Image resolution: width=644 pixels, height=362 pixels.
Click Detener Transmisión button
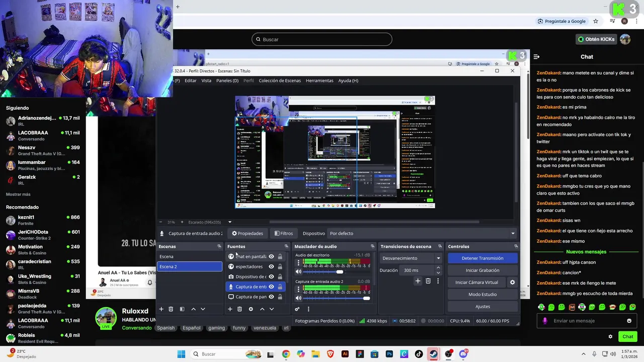coord(482,258)
